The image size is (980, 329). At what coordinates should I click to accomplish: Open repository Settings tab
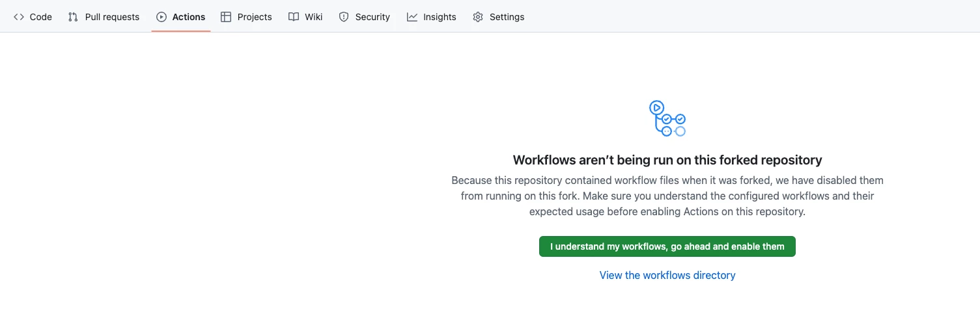click(x=499, y=17)
